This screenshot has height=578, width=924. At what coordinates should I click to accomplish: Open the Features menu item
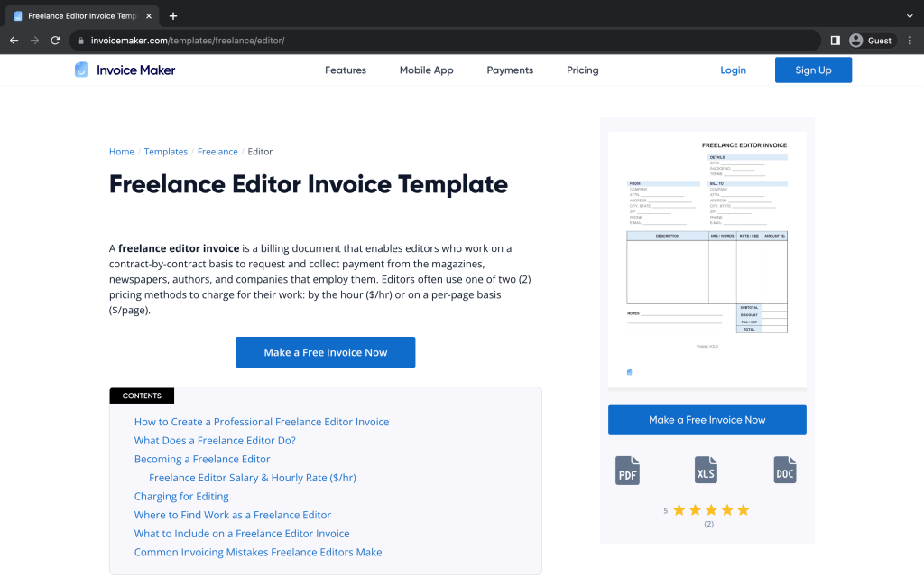tap(346, 70)
